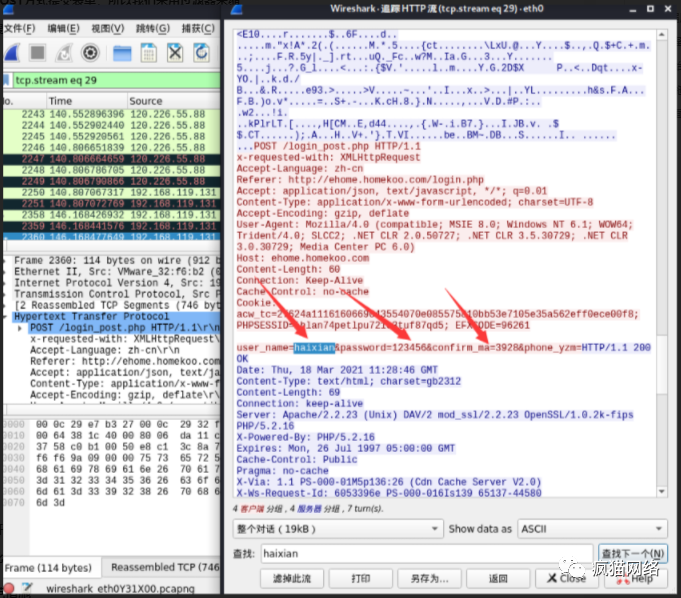Click the shark fin start capture icon
The image size is (681, 598).
pos(13,53)
